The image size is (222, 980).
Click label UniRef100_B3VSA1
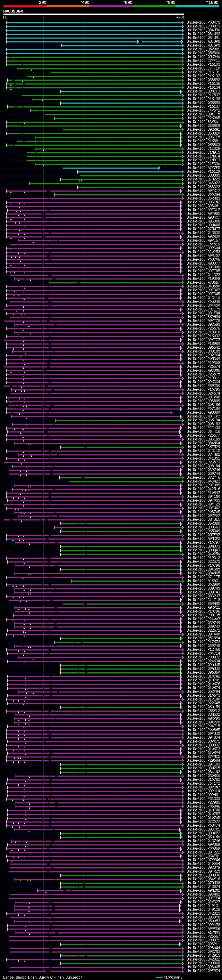pyautogui.click(x=203, y=122)
